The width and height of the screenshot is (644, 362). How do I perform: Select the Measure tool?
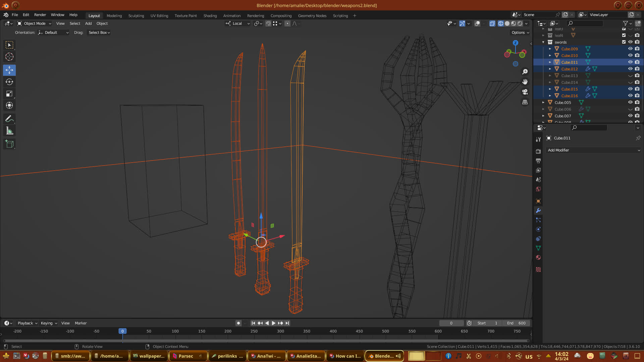click(x=9, y=131)
